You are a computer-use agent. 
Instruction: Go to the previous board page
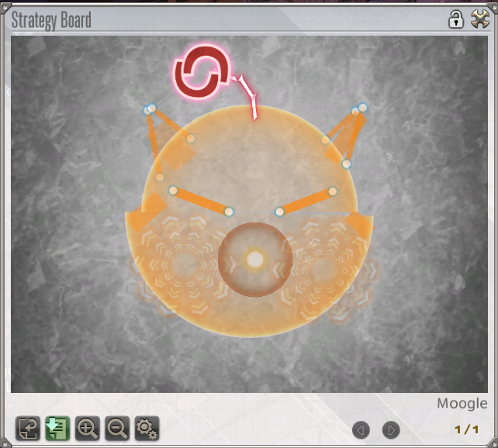[361, 430]
